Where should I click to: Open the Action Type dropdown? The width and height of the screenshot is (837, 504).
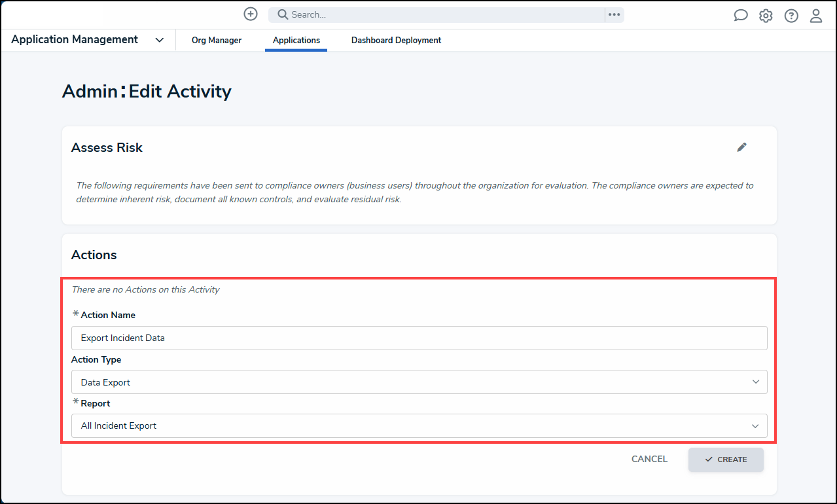[x=419, y=382]
